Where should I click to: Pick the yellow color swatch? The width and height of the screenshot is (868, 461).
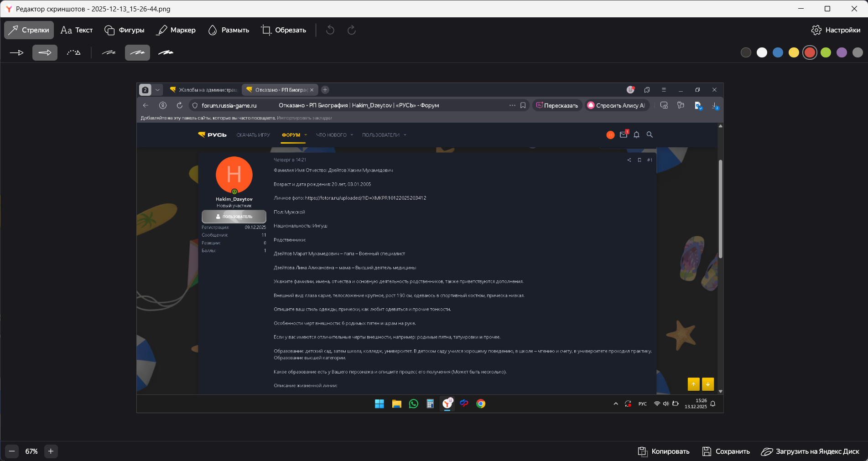pyautogui.click(x=794, y=52)
